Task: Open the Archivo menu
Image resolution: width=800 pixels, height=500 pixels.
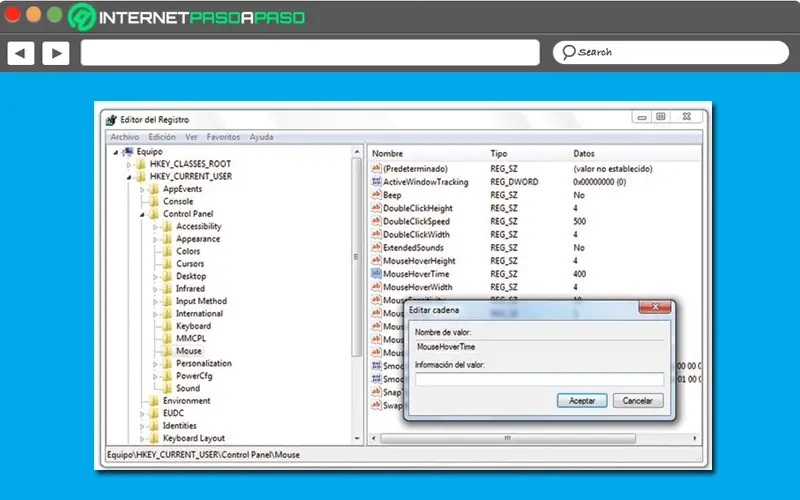Action: [125, 137]
